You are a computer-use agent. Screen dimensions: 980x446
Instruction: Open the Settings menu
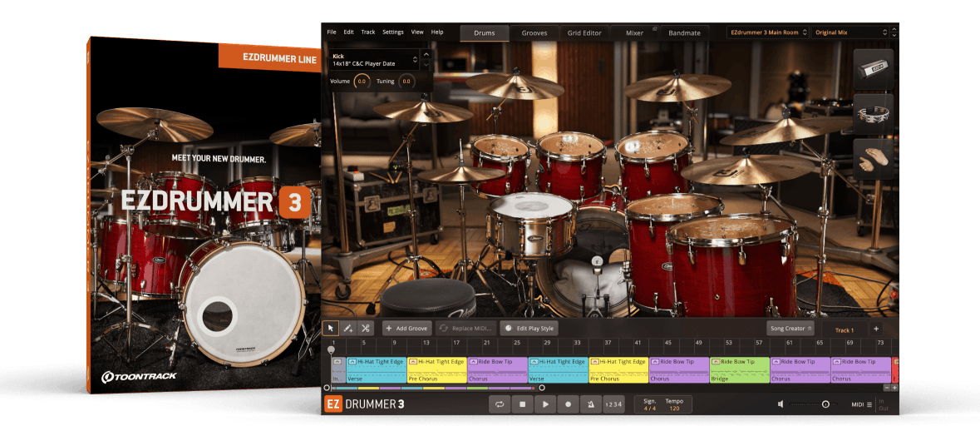(393, 32)
